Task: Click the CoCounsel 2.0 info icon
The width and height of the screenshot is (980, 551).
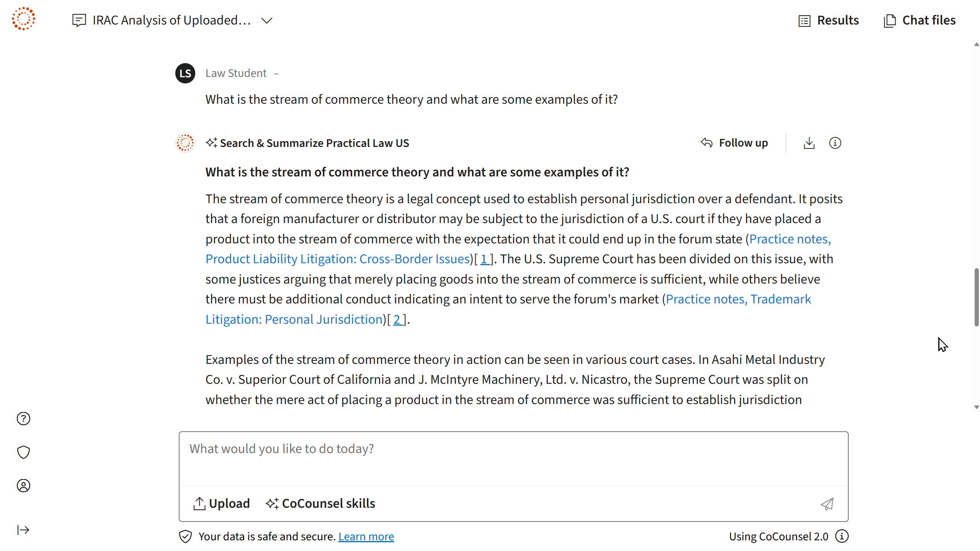Action: pos(842,536)
